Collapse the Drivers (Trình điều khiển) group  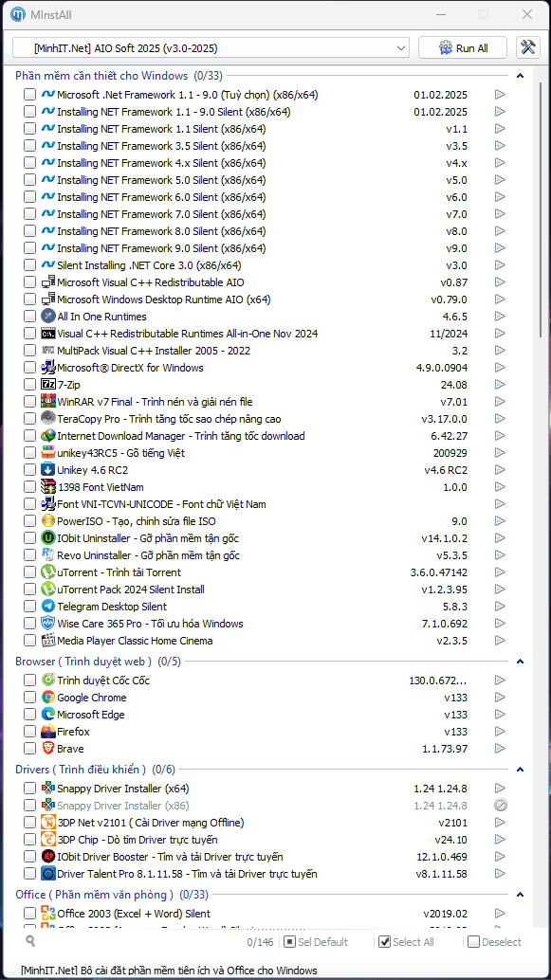pyautogui.click(x=520, y=770)
